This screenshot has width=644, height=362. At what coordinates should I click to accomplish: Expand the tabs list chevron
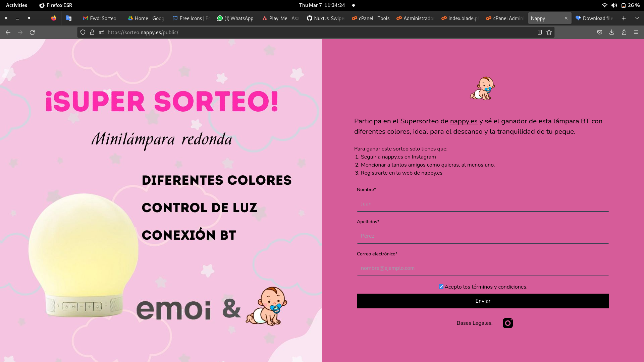(637, 18)
